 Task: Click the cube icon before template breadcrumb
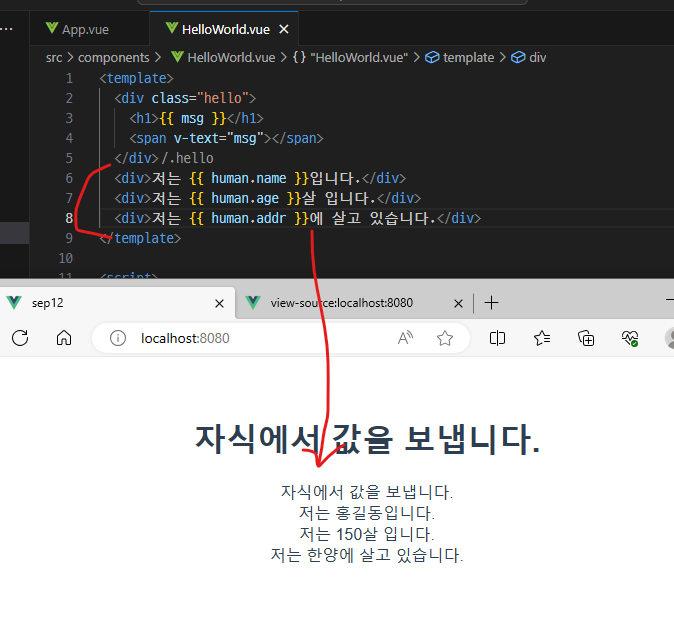click(432, 57)
